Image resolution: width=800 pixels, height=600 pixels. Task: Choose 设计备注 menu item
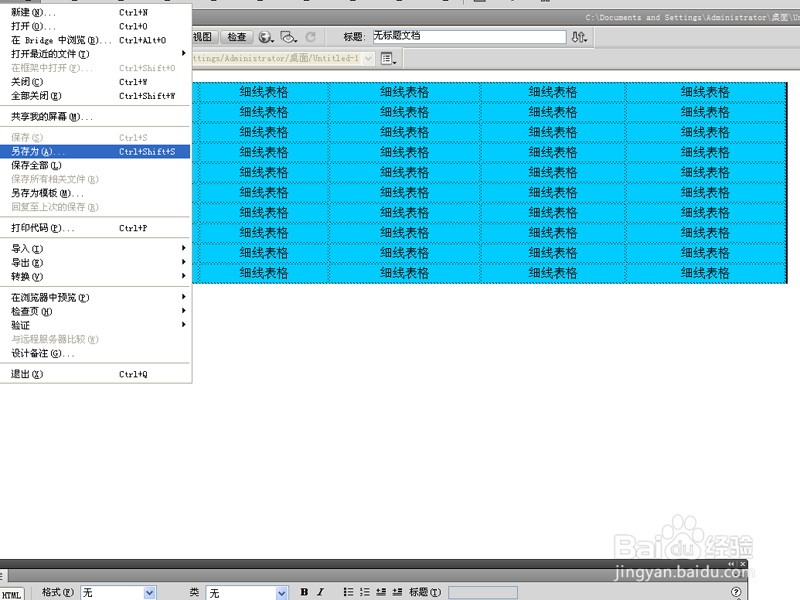pos(95,353)
